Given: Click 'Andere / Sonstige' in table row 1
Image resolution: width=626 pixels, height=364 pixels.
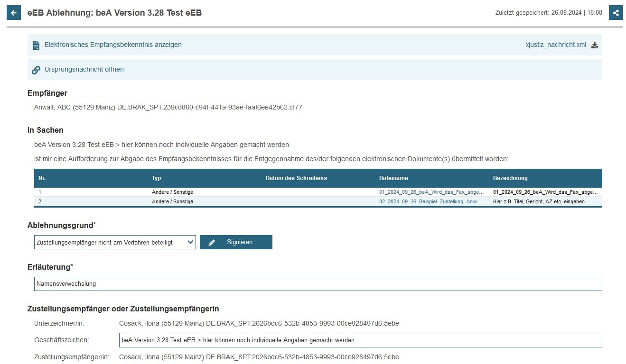Looking at the screenshot, I should (x=172, y=192).
